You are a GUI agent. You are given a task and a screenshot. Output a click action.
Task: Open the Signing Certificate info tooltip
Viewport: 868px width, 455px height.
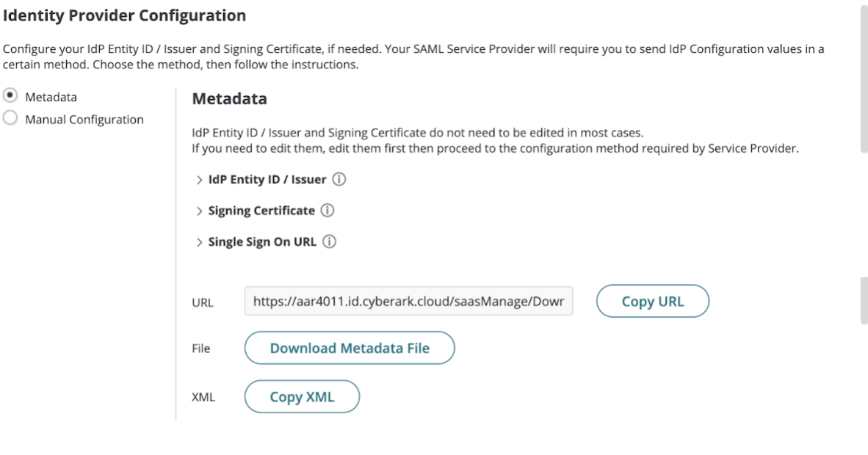pos(328,211)
